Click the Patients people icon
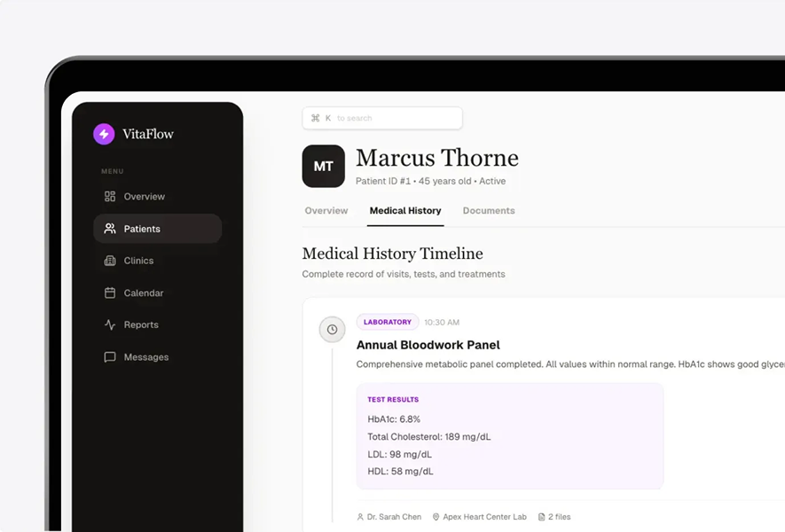 point(110,229)
